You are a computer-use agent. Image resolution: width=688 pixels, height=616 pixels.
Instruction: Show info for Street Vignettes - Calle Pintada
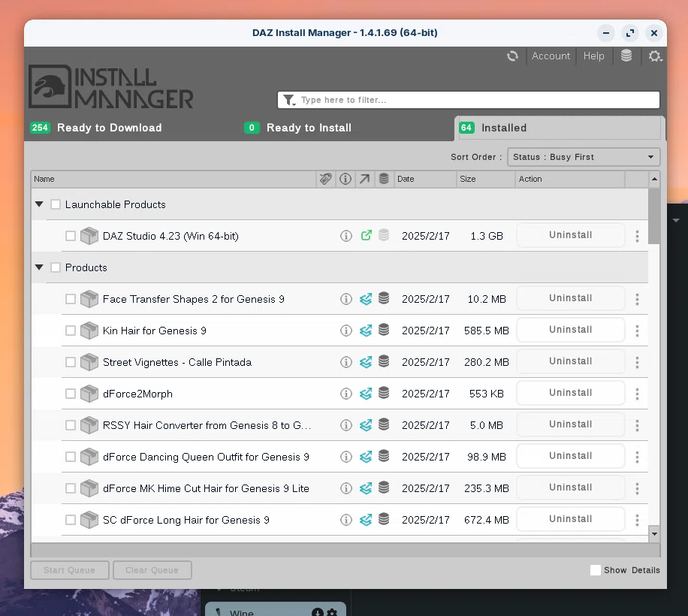pyautogui.click(x=346, y=362)
